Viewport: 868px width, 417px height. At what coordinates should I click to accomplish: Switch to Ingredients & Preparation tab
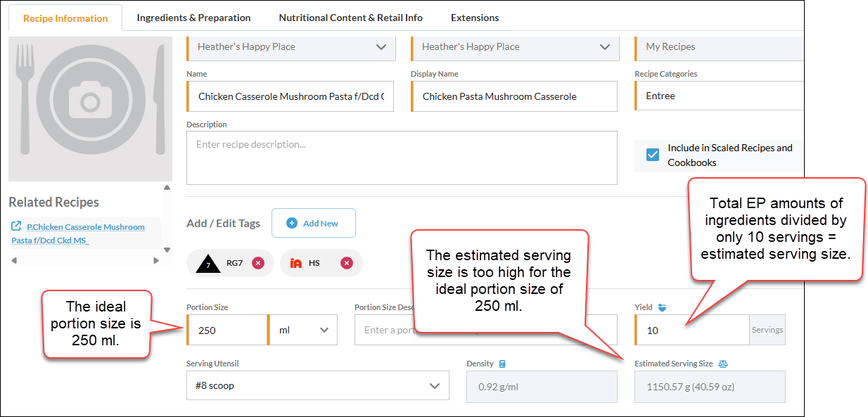pos(193,18)
